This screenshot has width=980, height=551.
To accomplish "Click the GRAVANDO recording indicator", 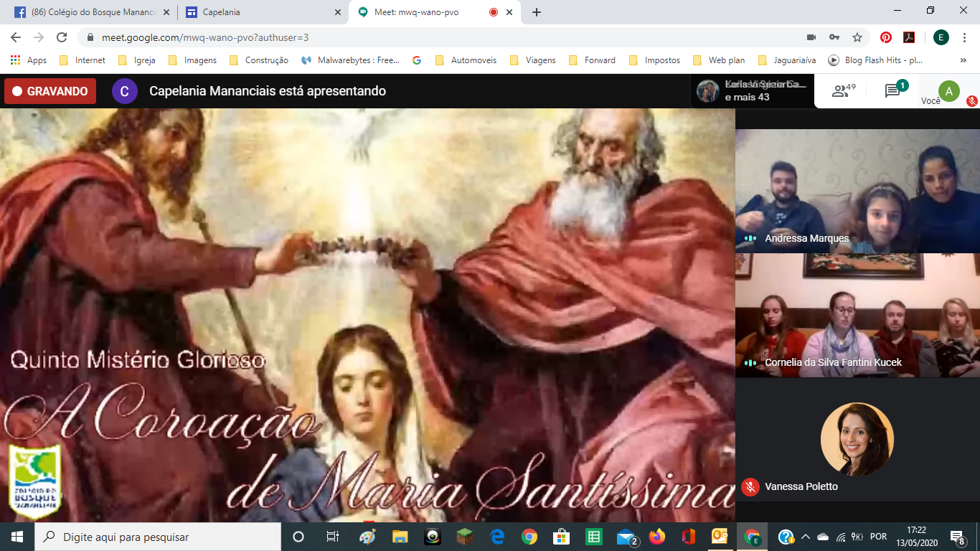I will (x=50, y=91).
